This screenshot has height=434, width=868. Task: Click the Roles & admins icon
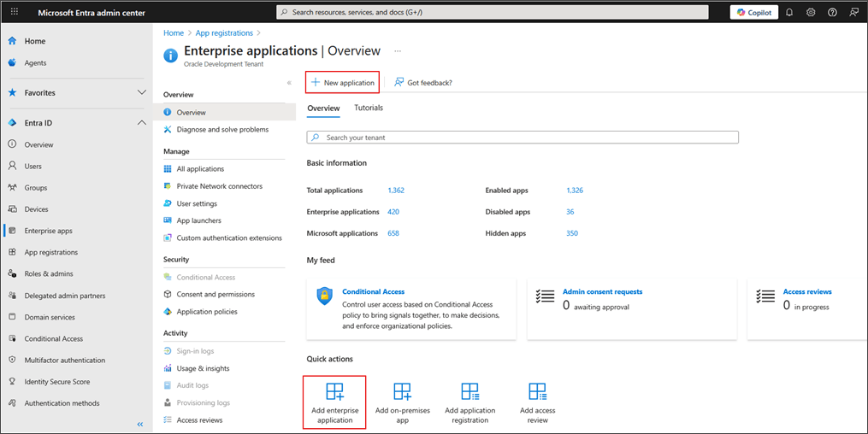click(12, 273)
